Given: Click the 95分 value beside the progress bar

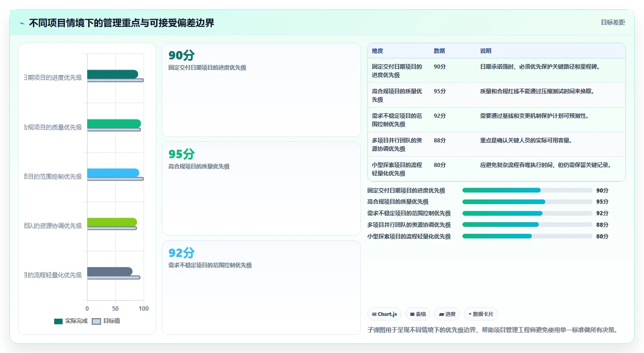Looking at the screenshot, I should 602,202.
